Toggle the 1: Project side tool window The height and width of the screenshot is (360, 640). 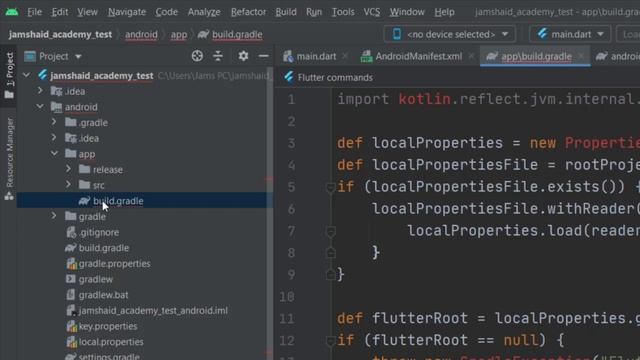click(x=9, y=76)
